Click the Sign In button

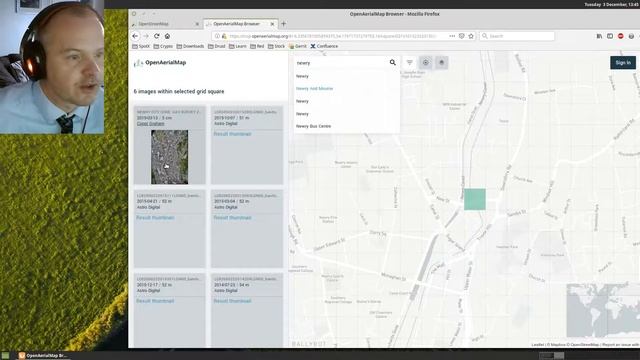pyautogui.click(x=623, y=62)
